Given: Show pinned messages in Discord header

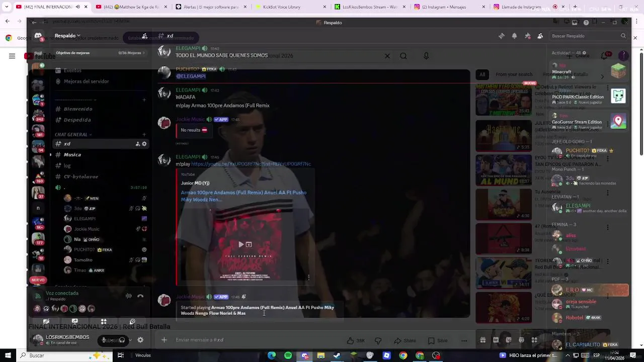Looking at the screenshot, I should click(x=527, y=36).
